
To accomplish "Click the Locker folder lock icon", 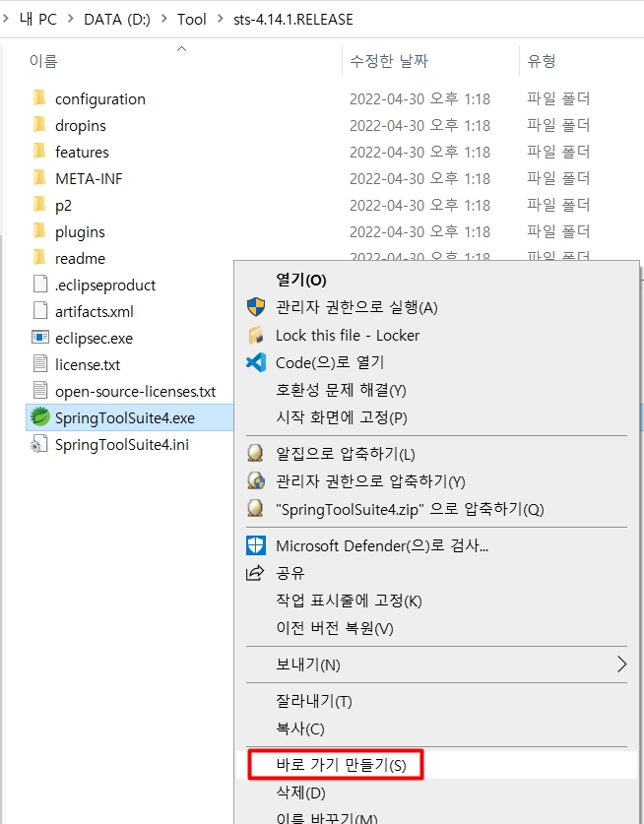I will pyautogui.click(x=256, y=335).
